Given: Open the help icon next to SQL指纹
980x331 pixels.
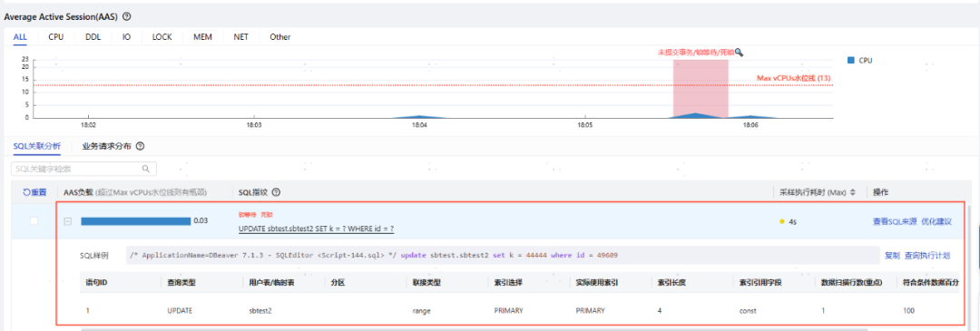Looking at the screenshot, I should pos(276,192).
